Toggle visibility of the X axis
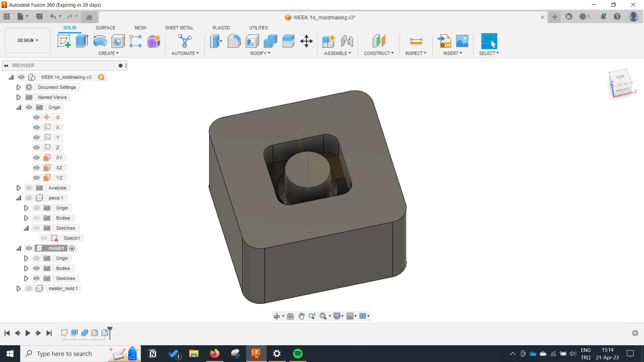The width and height of the screenshot is (644, 362). click(x=37, y=127)
